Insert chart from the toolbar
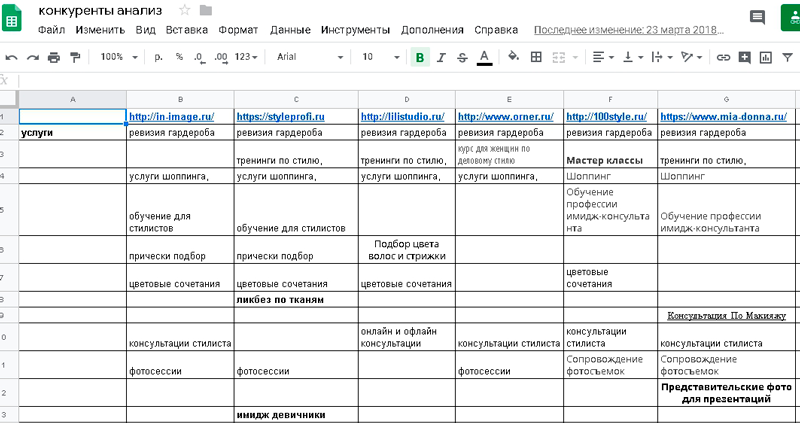800x423 pixels. (x=765, y=57)
